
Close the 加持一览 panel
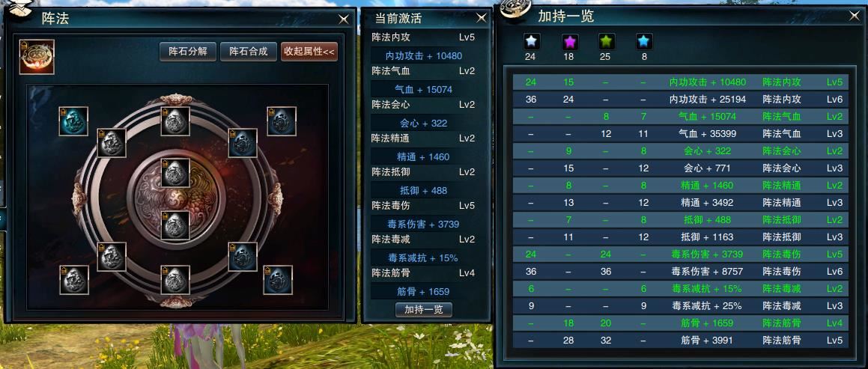pos(855,16)
